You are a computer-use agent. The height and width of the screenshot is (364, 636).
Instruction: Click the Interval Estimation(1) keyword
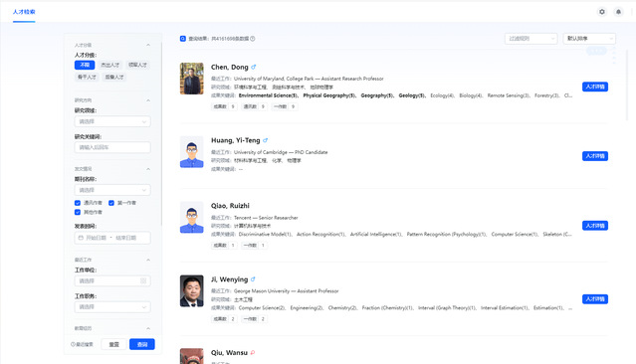pos(505,308)
